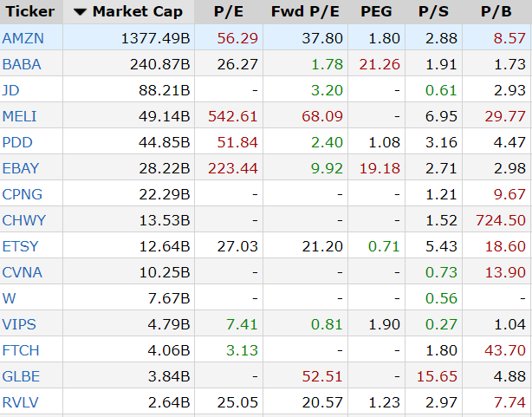Click EBAY Fwd P/E value 9.92
The height and width of the screenshot is (417, 532).
[x=327, y=168]
